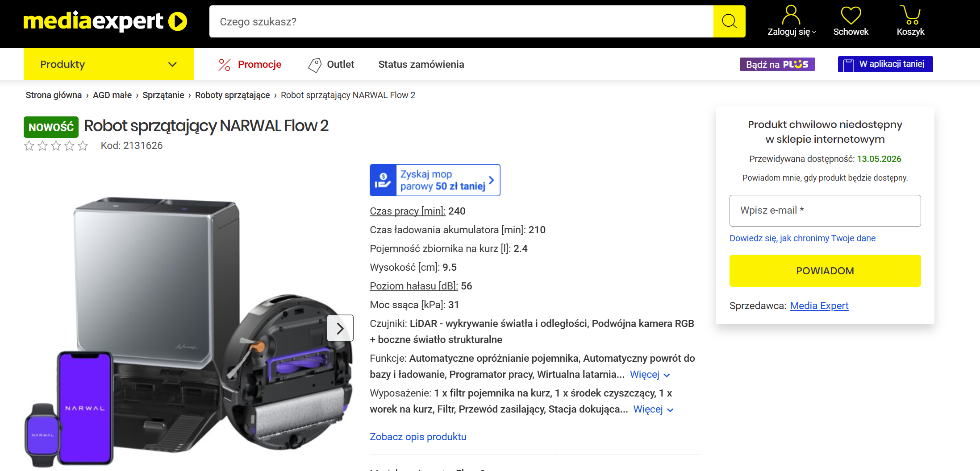Click the hand-with-coin icon on mop banner
Image resolution: width=980 pixels, height=471 pixels.
click(383, 180)
